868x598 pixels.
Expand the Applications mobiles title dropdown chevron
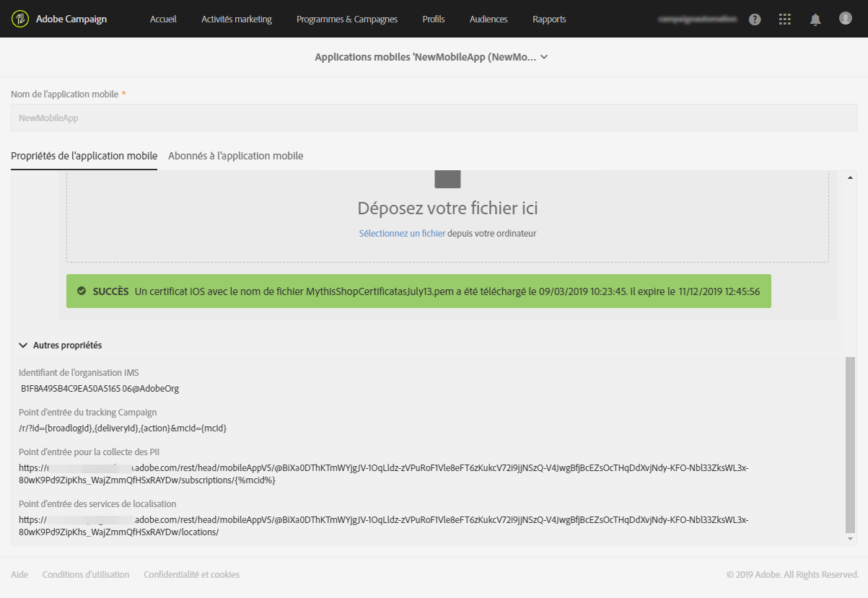544,57
